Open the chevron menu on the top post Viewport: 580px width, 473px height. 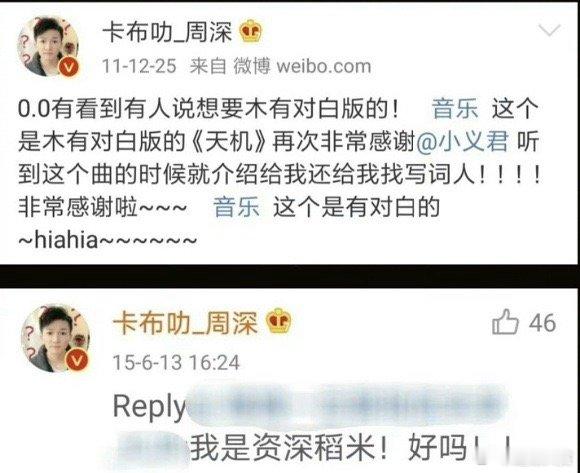(x=549, y=30)
